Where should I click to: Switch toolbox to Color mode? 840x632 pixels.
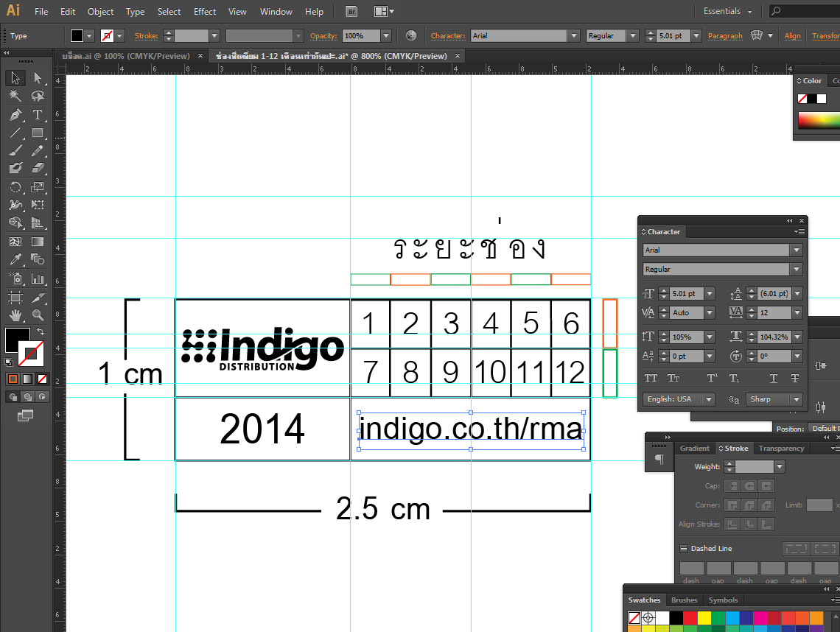click(13, 379)
